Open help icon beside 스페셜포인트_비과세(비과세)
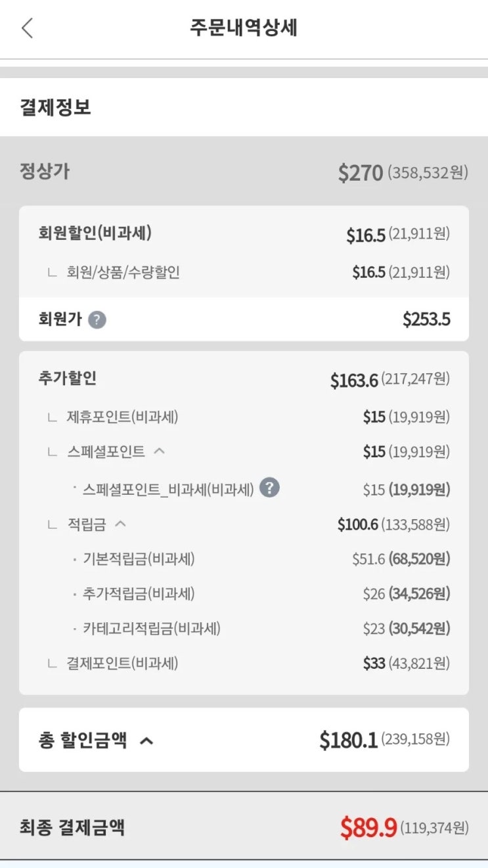 (269, 488)
